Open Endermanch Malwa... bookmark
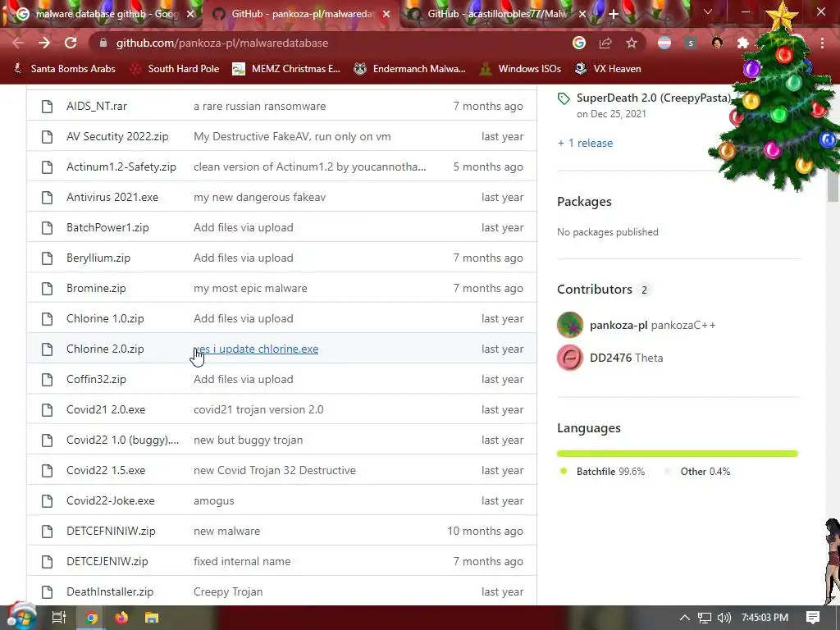 coord(410,69)
